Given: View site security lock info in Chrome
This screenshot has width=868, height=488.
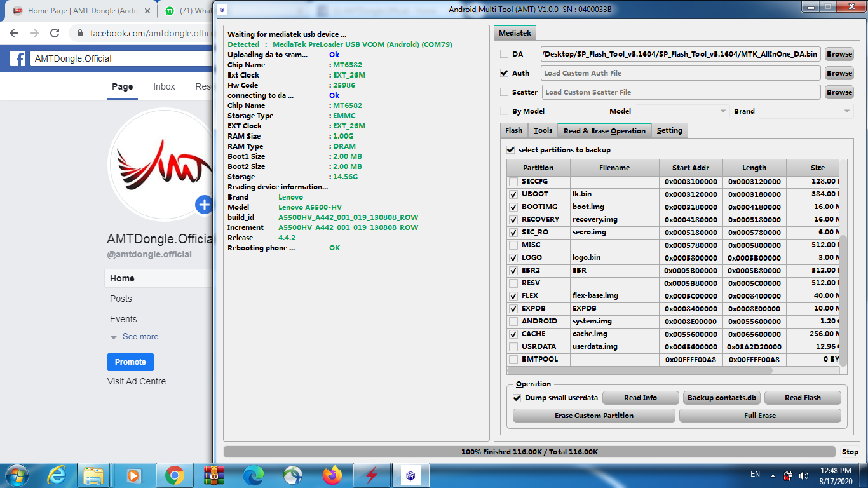Looking at the screenshot, I should (x=80, y=33).
